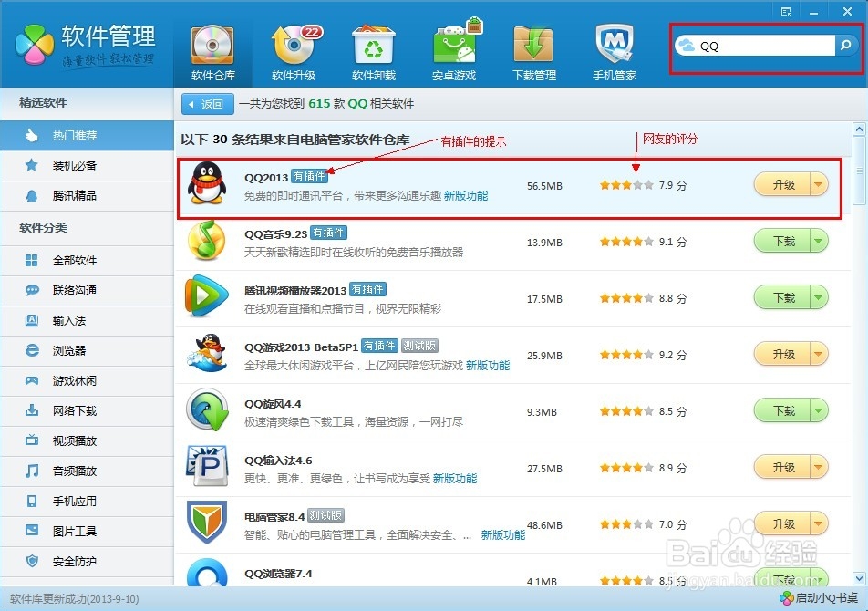Click the QQ输入法4.6 keyboard icon

point(207,466)
